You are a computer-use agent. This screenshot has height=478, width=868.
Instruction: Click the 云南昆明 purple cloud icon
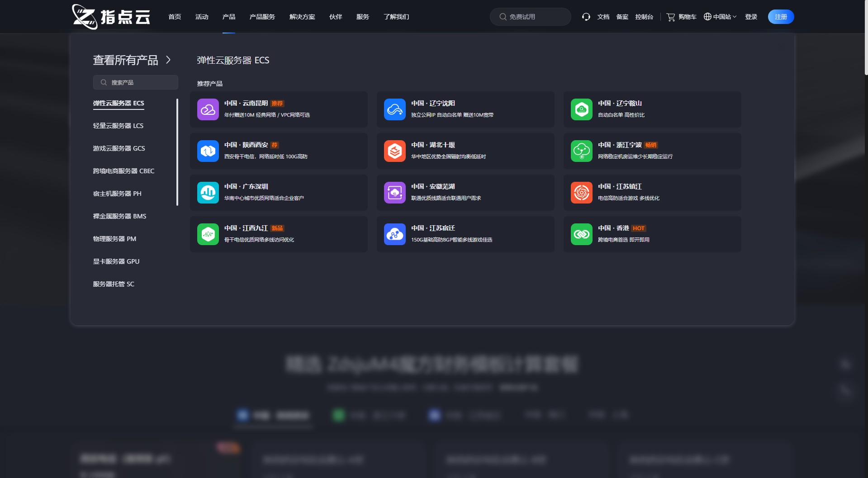pos(208,109)
